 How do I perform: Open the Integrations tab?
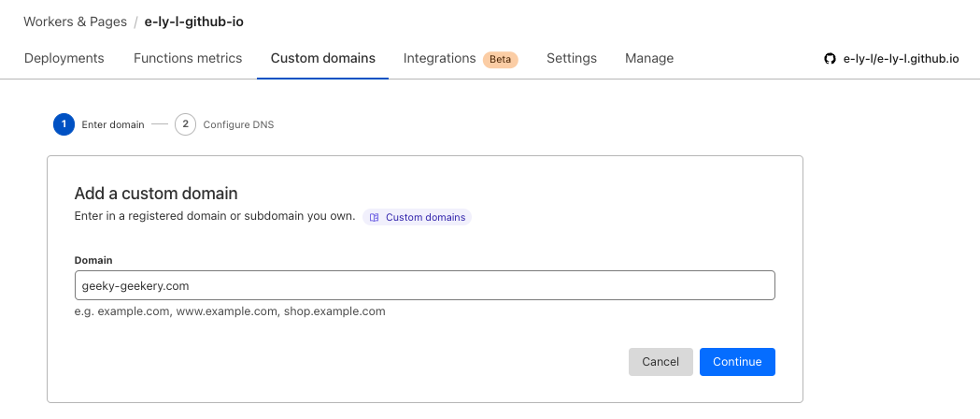[x=439, y=58]
